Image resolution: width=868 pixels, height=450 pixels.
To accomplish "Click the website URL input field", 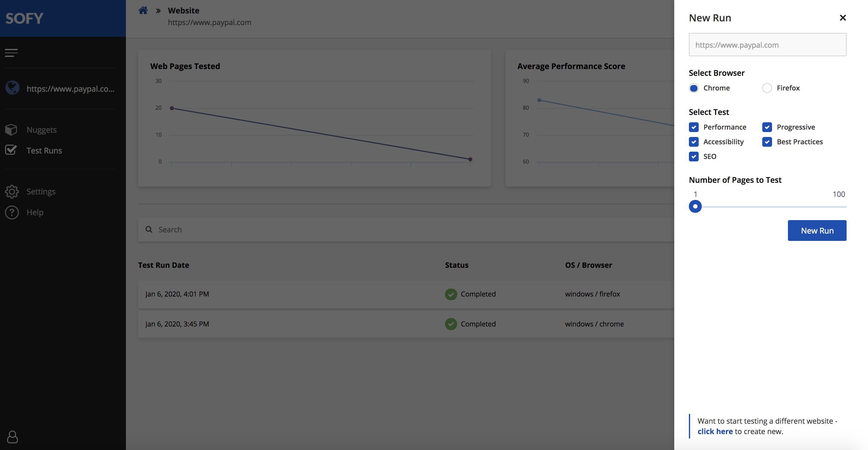I will (767, 45).
